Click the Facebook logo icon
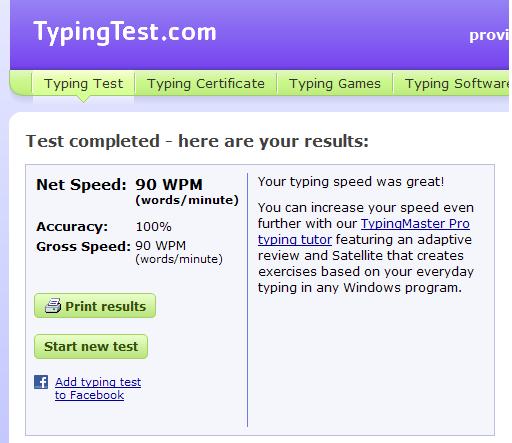512x443 pixels. (x=41, y=382)
